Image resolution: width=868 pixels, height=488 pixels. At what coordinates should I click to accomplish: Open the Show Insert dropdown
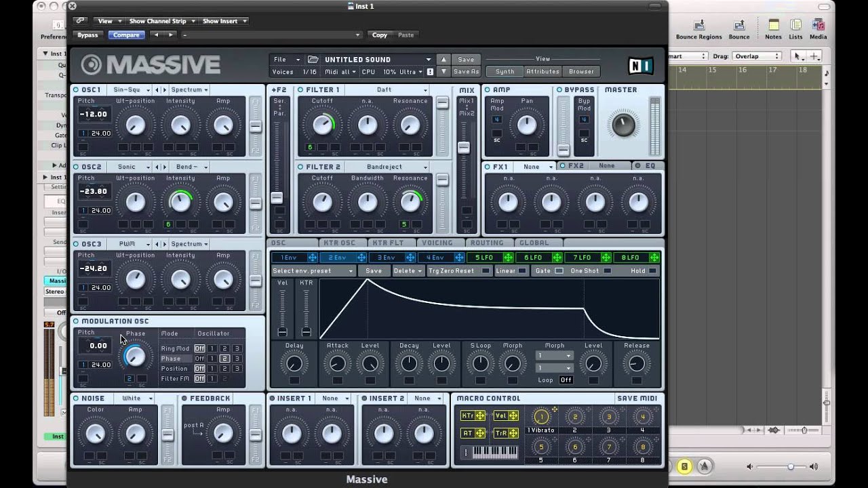[x=224, y=21]
